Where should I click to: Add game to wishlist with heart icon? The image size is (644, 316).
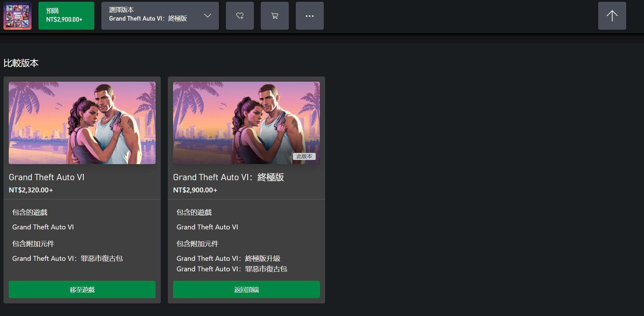[x=240, y=16]
